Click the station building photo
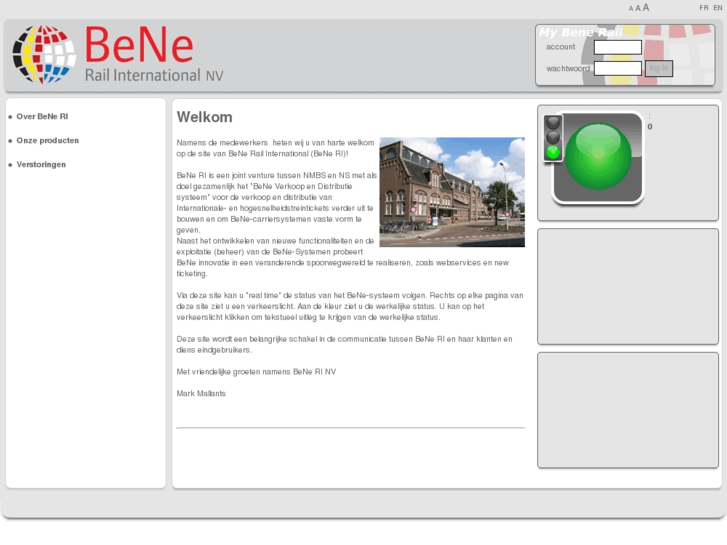The image size is (727, 545). click(x=452, y=192)
